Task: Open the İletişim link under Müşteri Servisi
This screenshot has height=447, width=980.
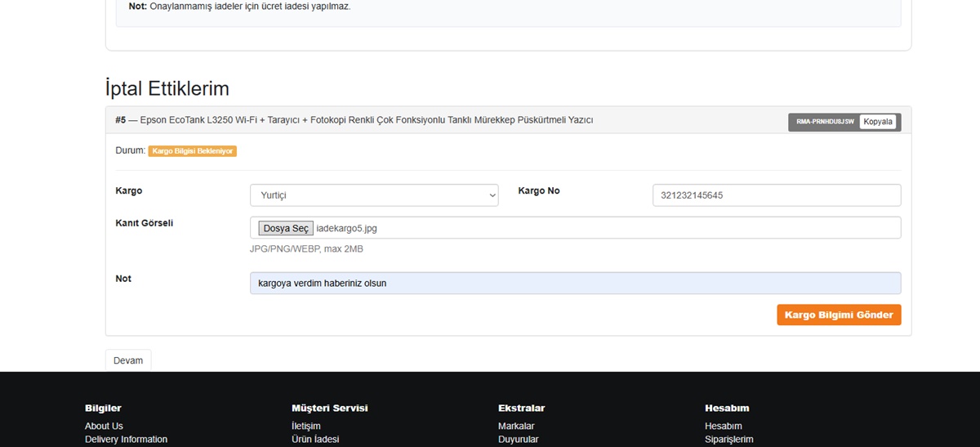Action: 306,426
